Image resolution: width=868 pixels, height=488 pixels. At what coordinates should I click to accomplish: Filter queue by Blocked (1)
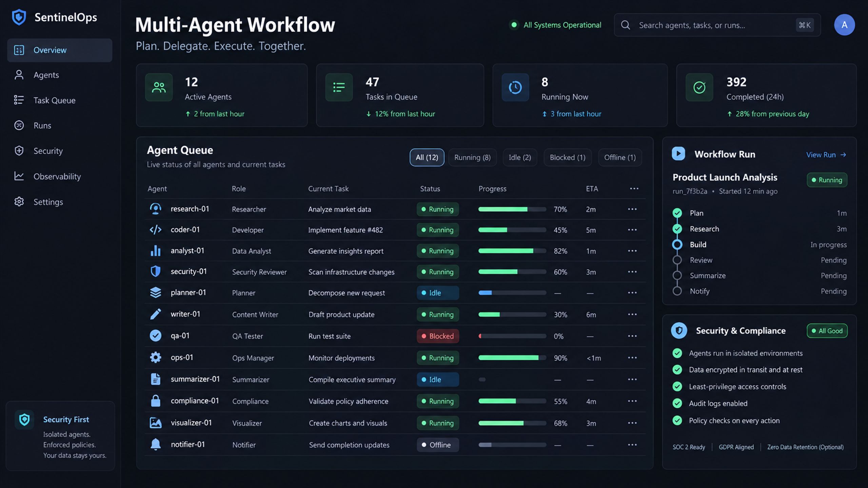point(568,157)
